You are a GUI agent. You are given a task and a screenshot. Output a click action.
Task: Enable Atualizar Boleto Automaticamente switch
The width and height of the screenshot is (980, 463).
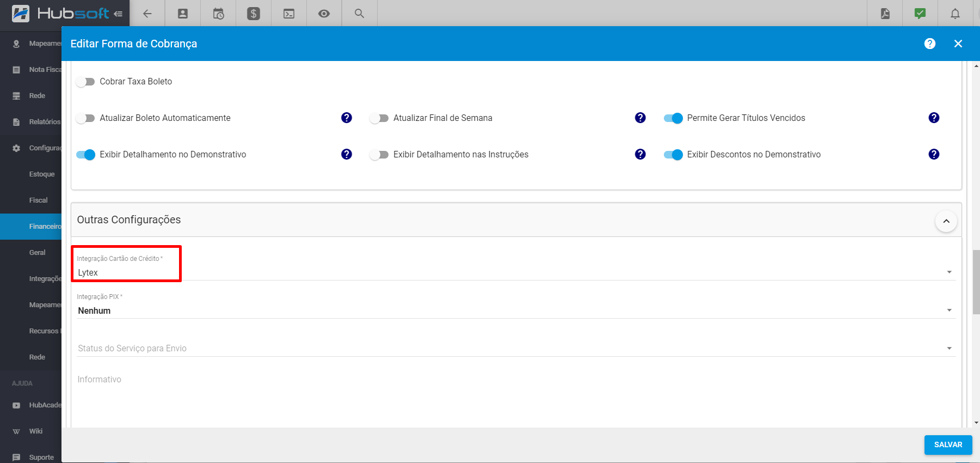coord(85,118)
